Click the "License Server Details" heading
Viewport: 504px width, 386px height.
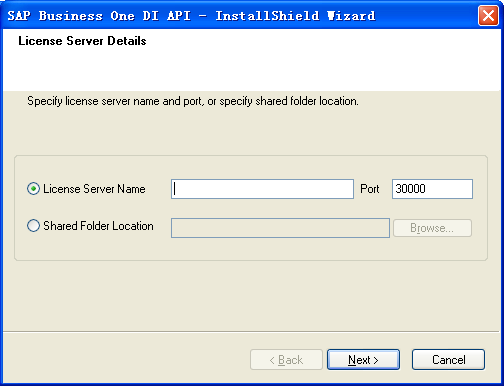point(82,41)
